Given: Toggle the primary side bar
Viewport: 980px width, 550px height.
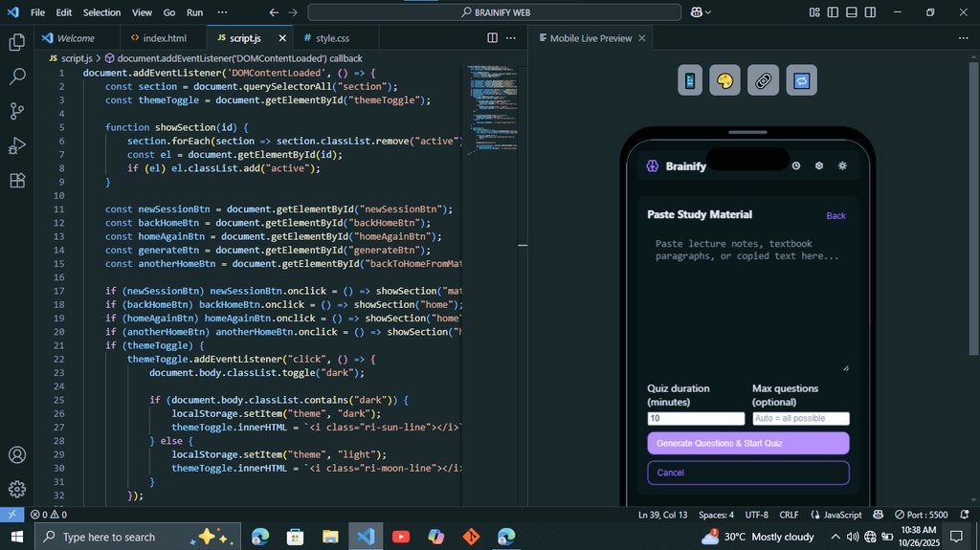Looking at the screenshot, I should [834, 11].
